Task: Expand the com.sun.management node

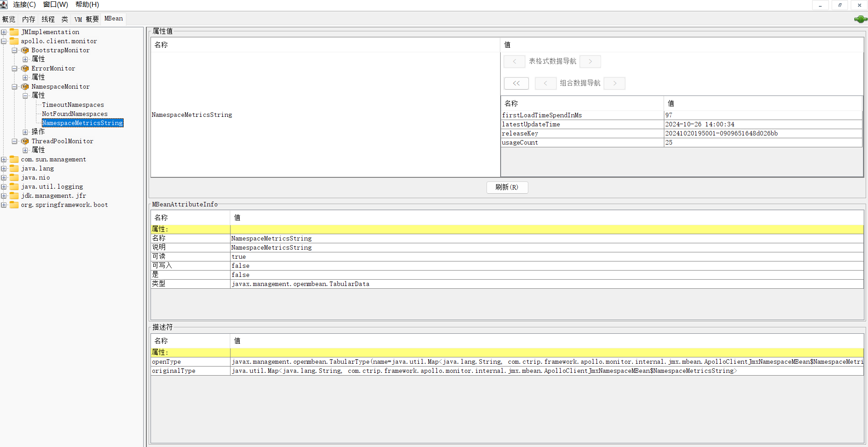Action: click(4, 160)
